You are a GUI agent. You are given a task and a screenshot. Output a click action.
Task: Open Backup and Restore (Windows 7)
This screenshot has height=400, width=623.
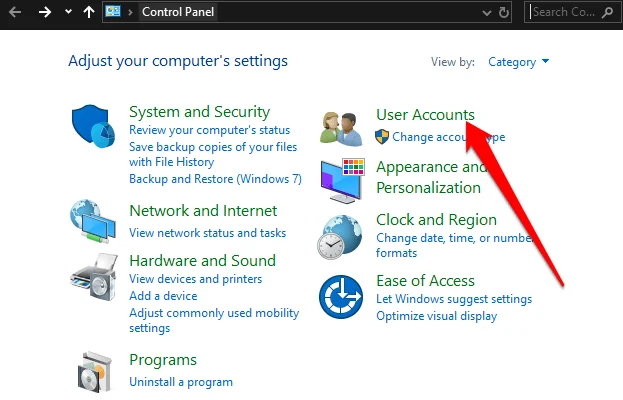pos(215,179)
